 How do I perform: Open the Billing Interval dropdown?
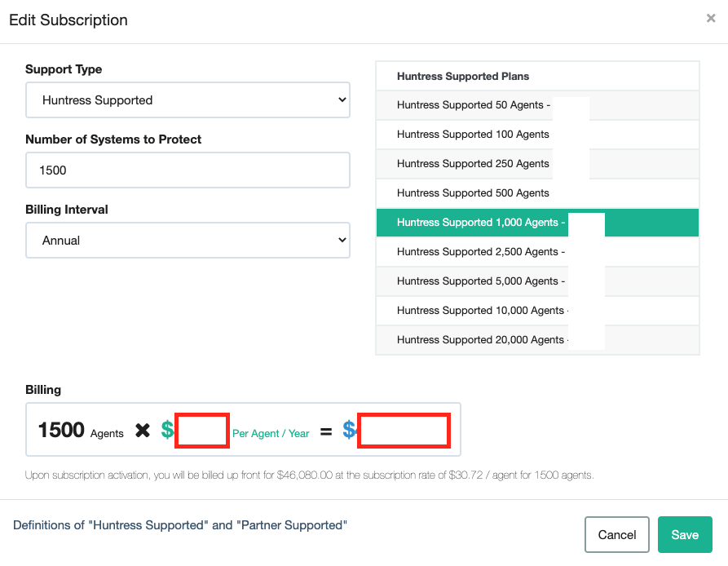click(x=188, y=240)
